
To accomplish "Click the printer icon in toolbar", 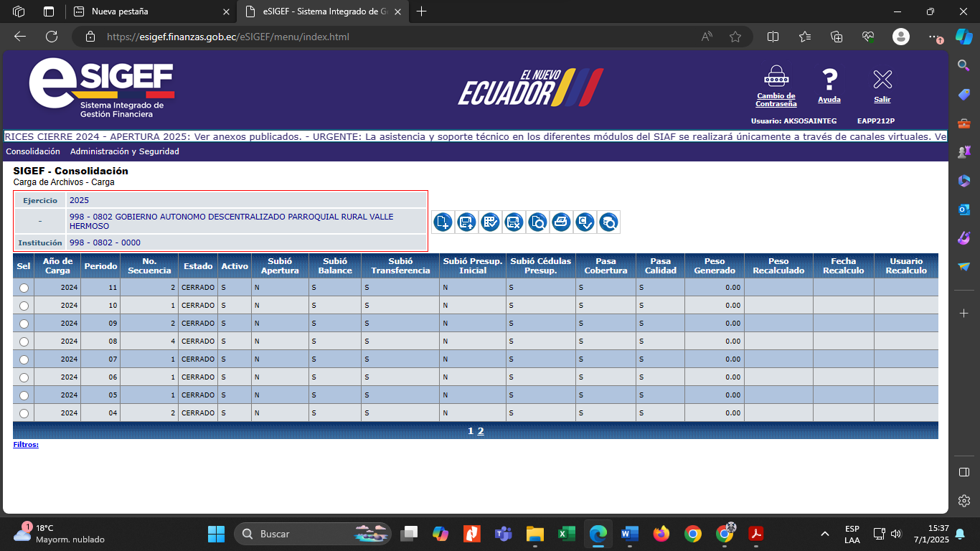I will pos(561,222).
